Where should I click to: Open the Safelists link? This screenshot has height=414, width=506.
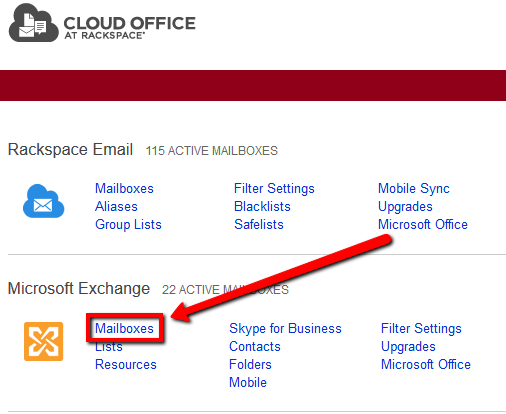(259, 224)
